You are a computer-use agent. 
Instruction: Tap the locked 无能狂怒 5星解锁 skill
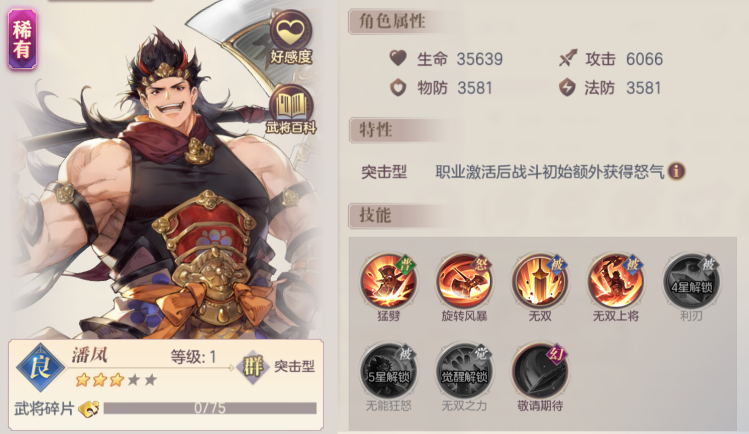(x=388, y=371)
